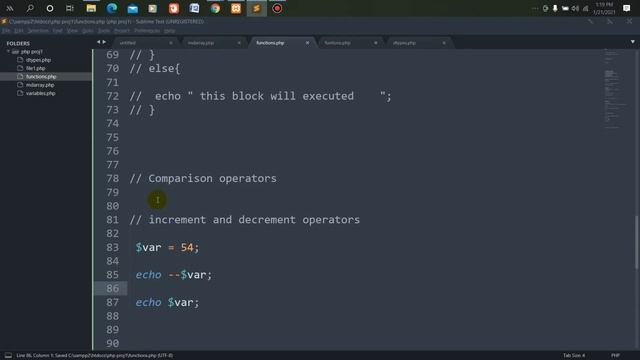Image resolution: width=640 pixels, height=360 pixels.
Task: Launch Microsoft Edge from the taskbar
Action: tap(111, 8)
